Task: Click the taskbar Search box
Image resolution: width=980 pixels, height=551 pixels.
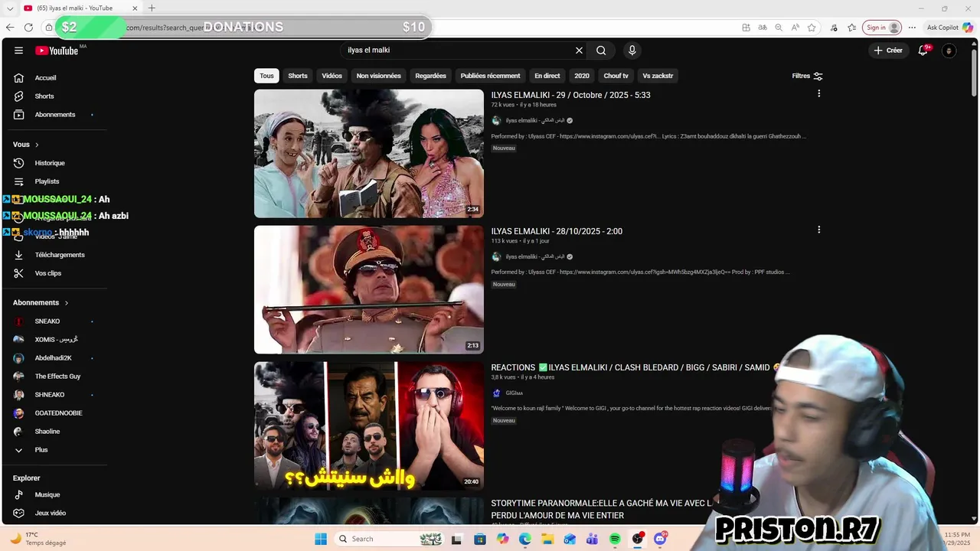Action: tap(390, 539)
